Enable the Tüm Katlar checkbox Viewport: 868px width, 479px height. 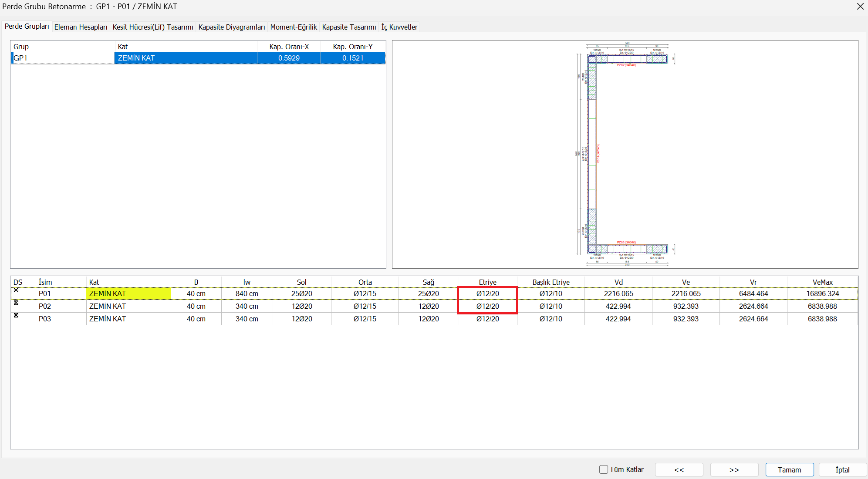click(x=604, y=469)
